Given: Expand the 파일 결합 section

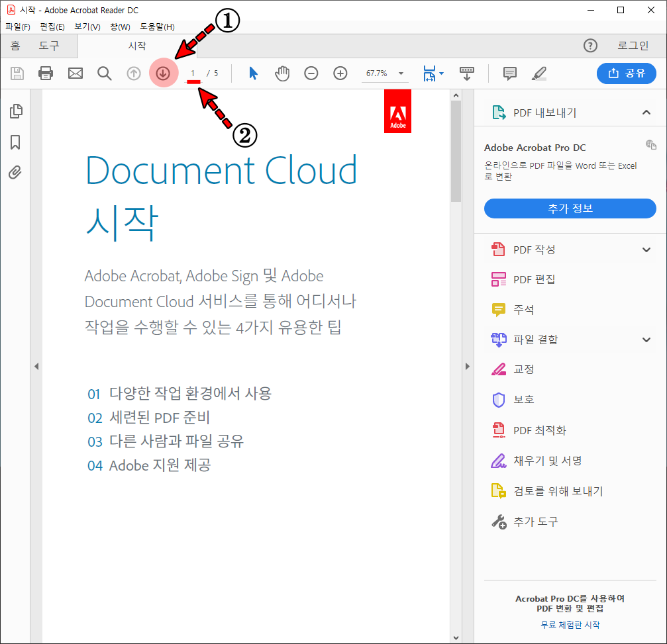Looking at the screenshot, I should tap(646, 340).
